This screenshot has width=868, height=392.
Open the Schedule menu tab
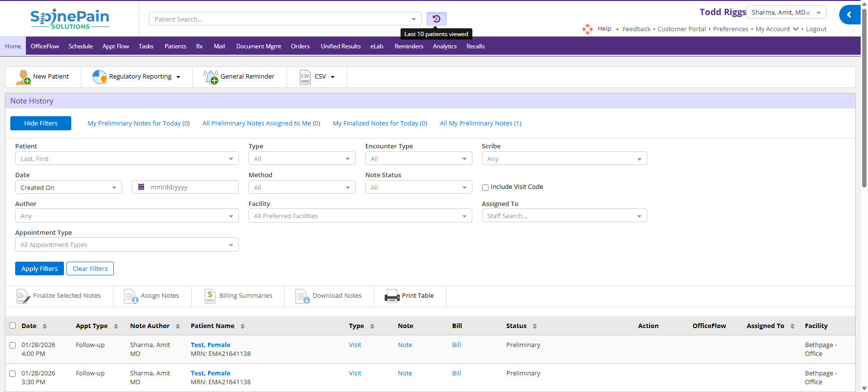click(81, 46)
